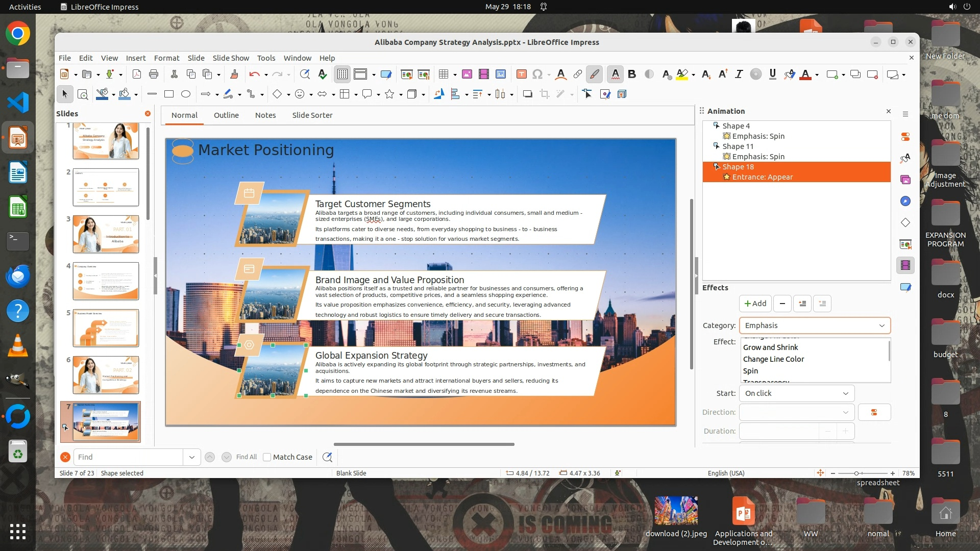980x551 pixels.
Task: Click the Print icon in toolbar
Action: pyautogui.click(x=153, y=74)
